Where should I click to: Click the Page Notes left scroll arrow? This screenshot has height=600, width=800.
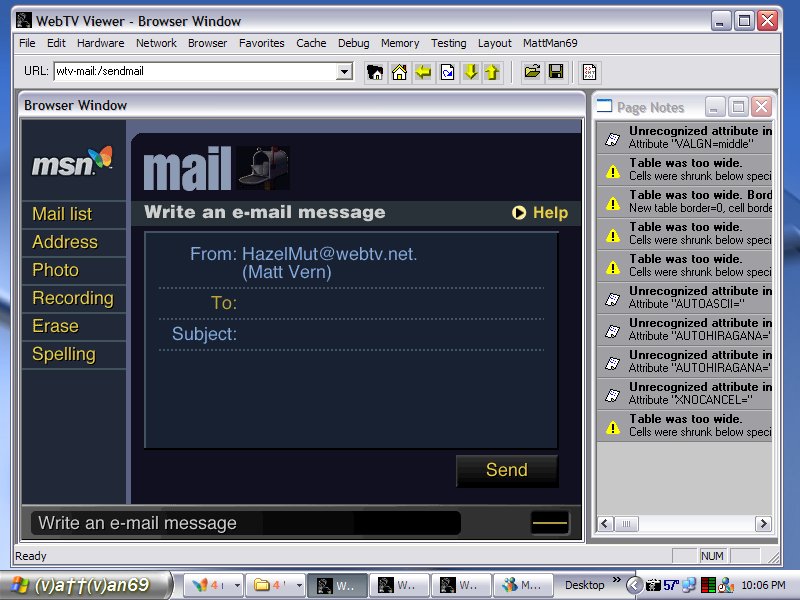pyautogui.click(x=606, y=523)
